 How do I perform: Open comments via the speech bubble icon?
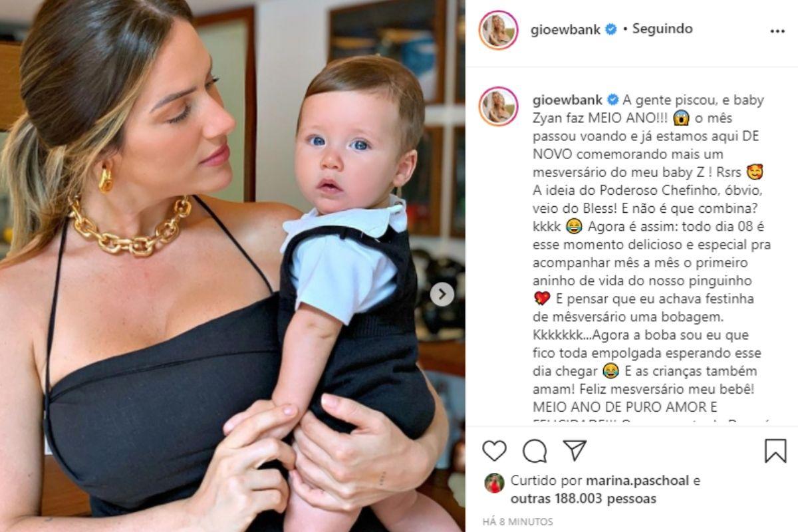(x=535, y=451)
